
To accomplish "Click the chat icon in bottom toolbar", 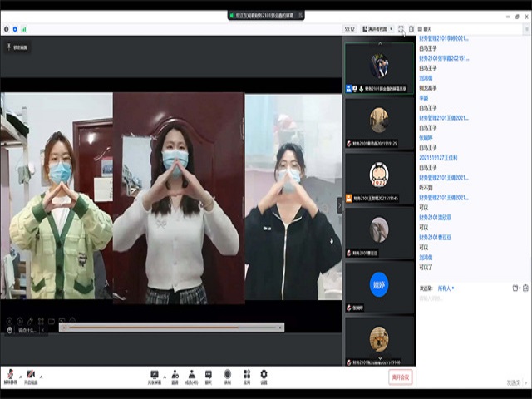I will point(209,377).
